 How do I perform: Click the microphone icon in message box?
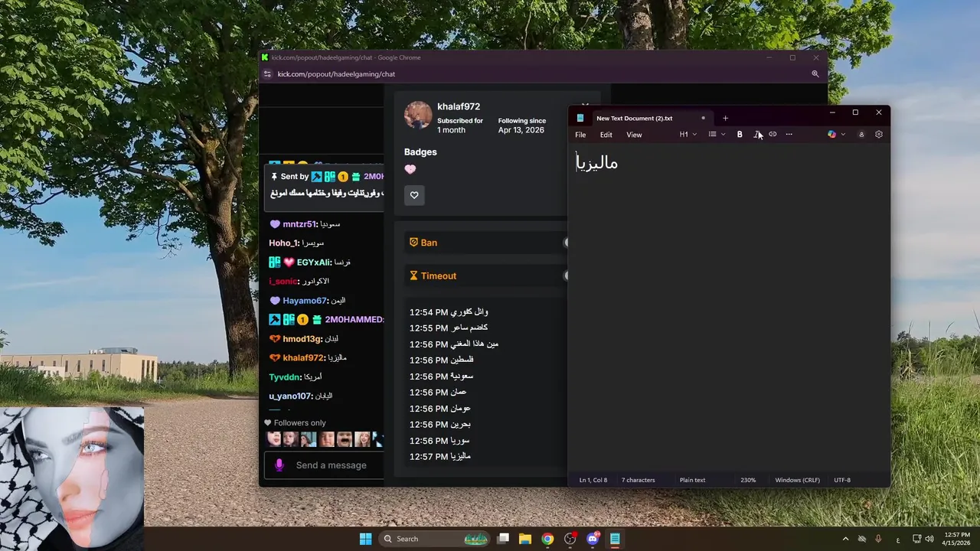click(279, 465)
